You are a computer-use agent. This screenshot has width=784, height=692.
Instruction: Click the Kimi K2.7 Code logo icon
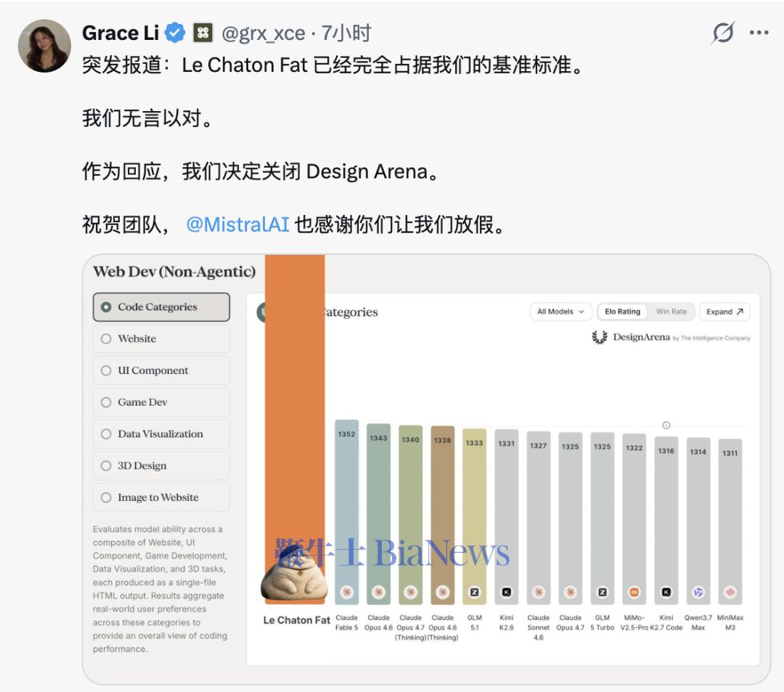666,593
